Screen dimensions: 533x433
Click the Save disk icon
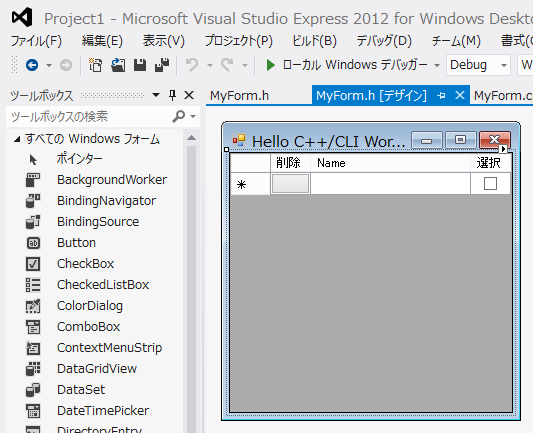pyautogui.click(x=140, y=65)
